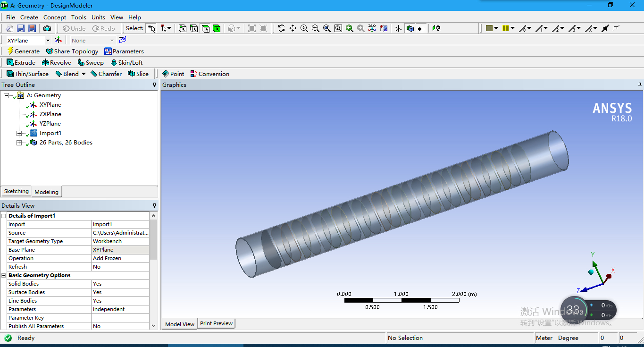Select the Model View tab
Image resolution: width=644 pixels, height=347 pixels.
coord(179,324)
